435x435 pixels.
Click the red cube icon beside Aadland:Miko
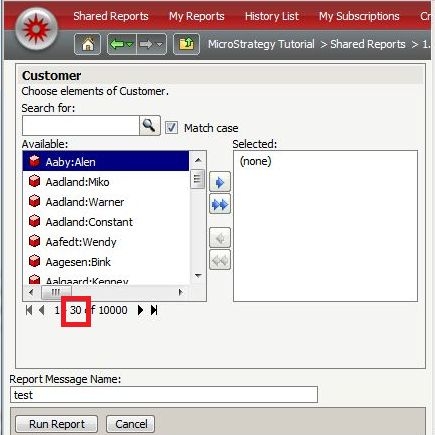tap(34, 181)
